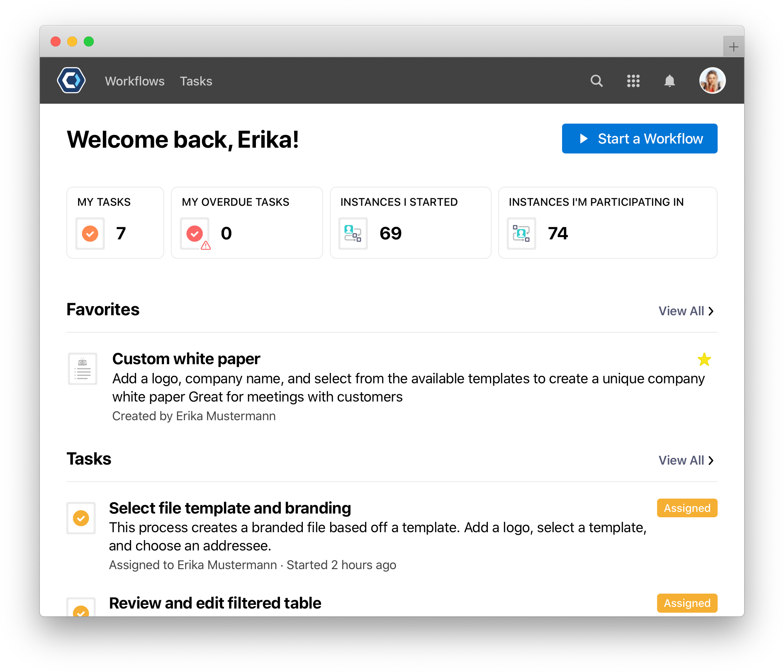Close the window with red button
The width and height of the screenshot is (784, 672).
click(x=56, y=41)
